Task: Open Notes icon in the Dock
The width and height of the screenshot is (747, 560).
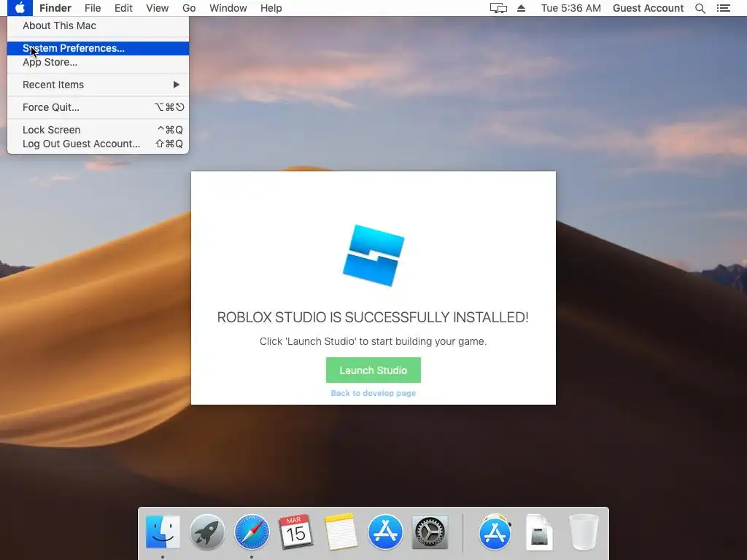Action: [x=341, y=532]
